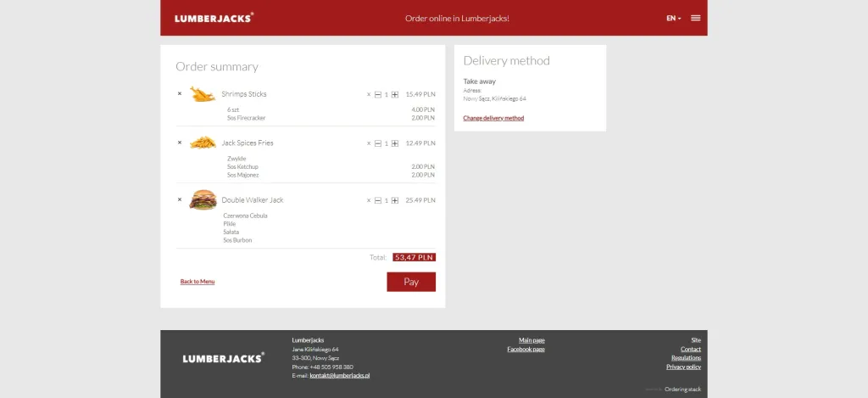868x398 pixels.
Task: Open Contact footer link
Action: click(x=690, y=350)
